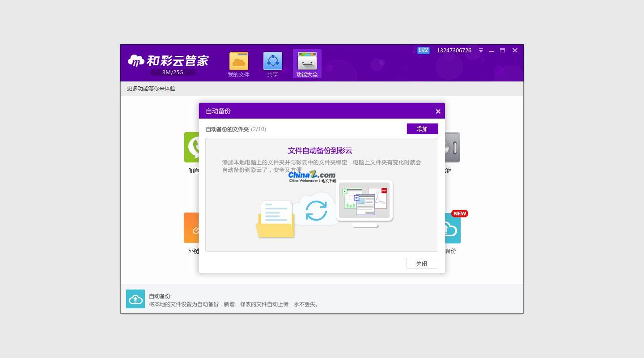Click the green 和通 phone icon
This screenshot has height=358, width=644.
191,147
